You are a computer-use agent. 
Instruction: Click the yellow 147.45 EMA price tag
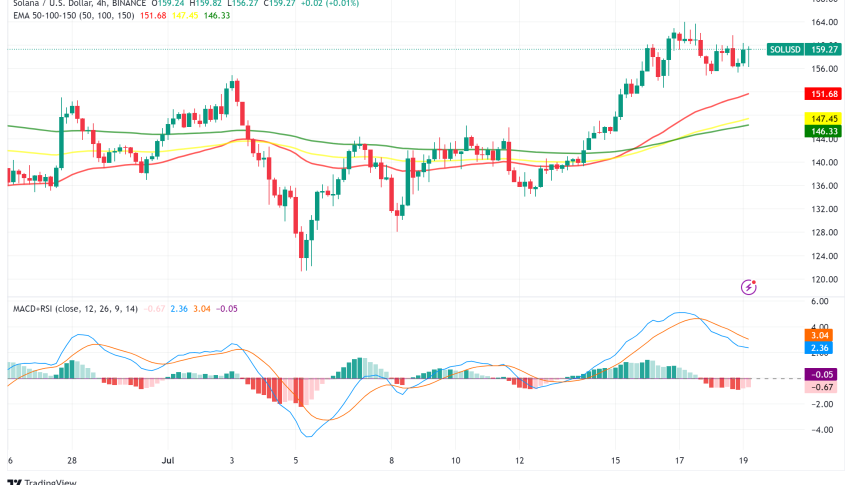pos(824,118)
